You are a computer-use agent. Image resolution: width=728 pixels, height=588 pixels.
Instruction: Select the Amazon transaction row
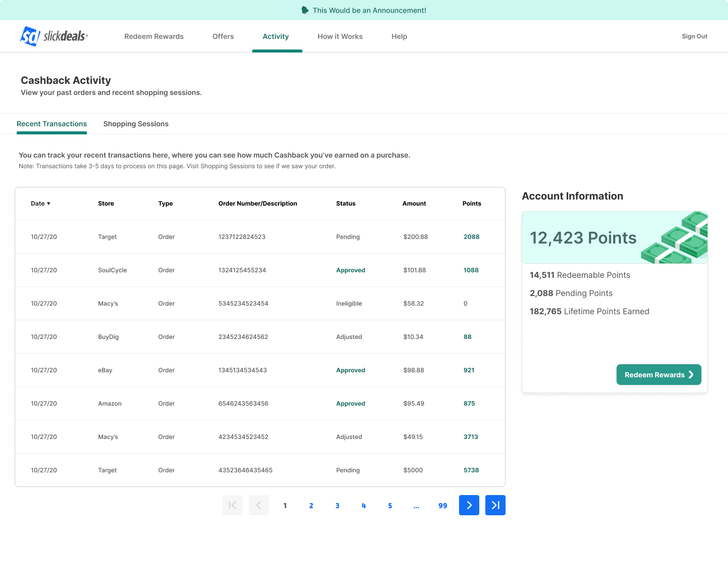(x=260, y=403)
